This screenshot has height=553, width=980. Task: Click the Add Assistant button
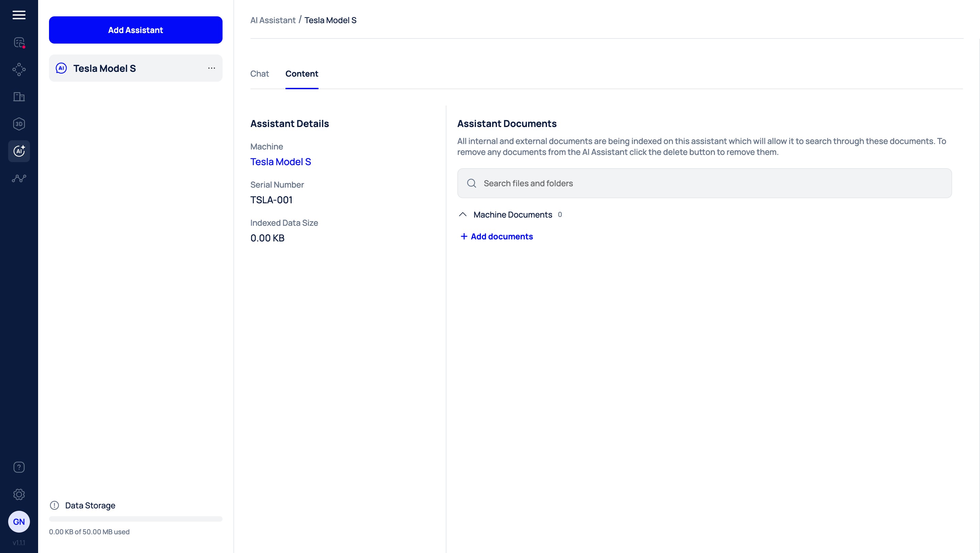point(135,30)
